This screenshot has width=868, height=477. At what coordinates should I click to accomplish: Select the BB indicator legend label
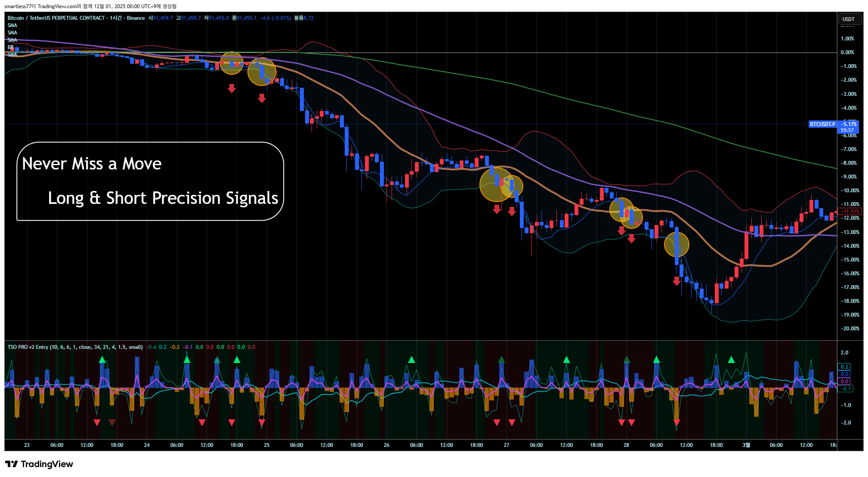(x=10, y=47)
